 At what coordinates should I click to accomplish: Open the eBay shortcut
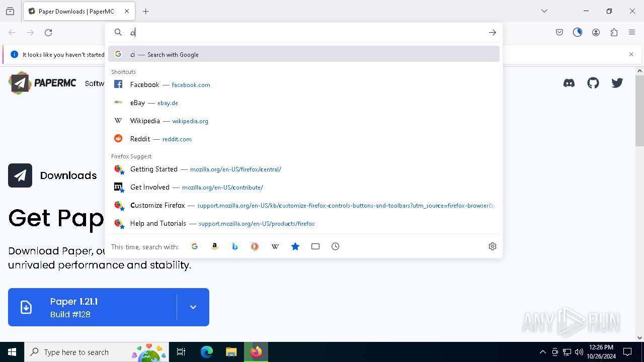pos(304,103)
